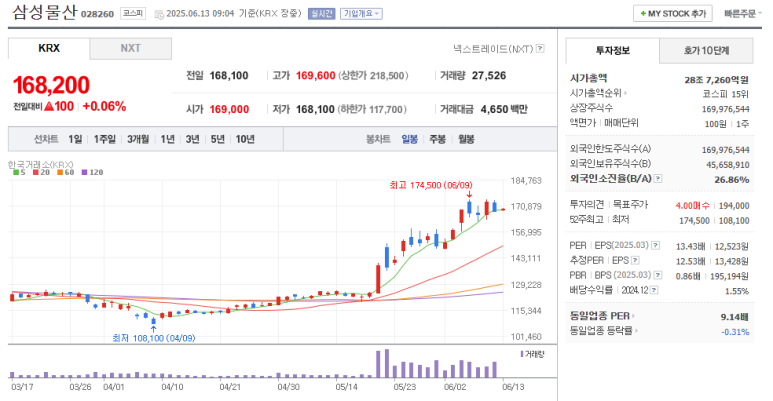The image size is (773, 401).
Task: Click the green 5-day moving average legend
Action: (19, 172)
